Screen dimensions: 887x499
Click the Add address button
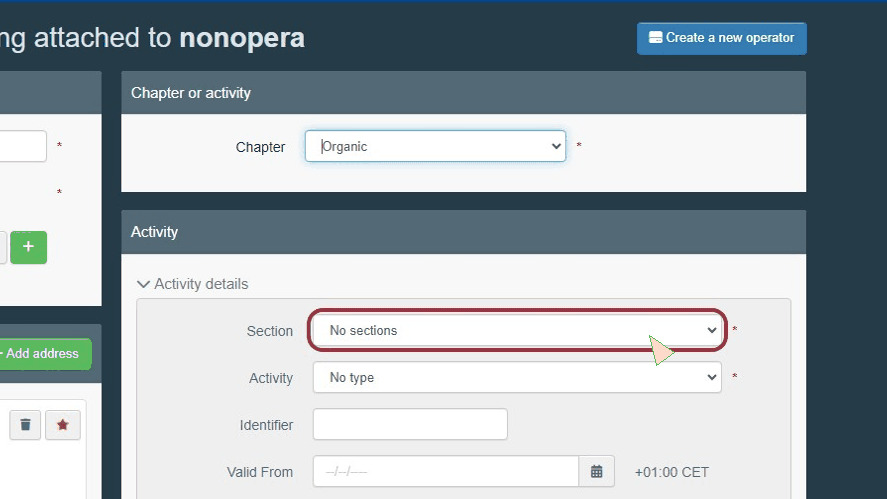point(44,354)
